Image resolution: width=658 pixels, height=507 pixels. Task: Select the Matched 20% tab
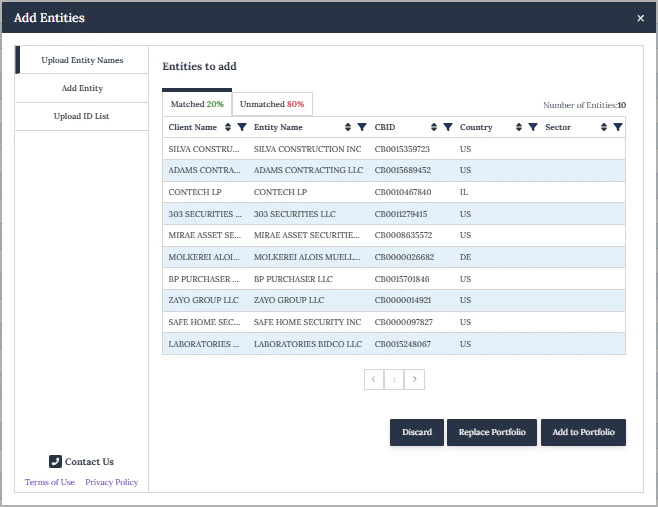[x=197, y=104]
